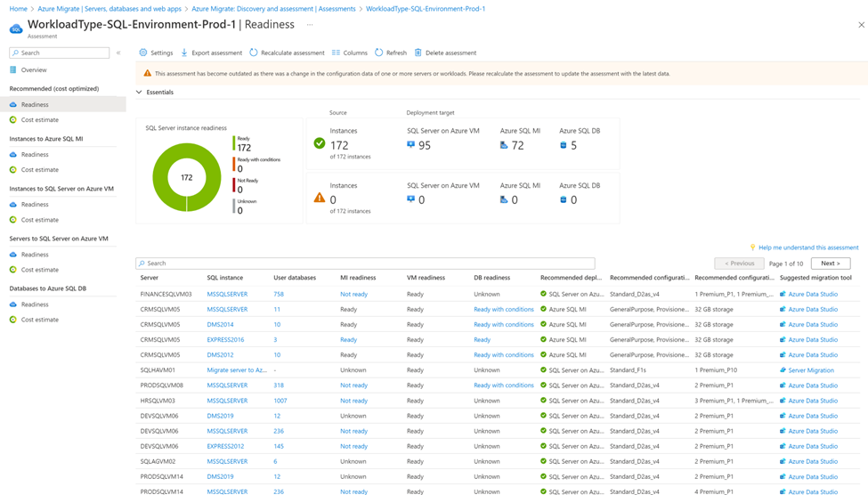Open the EXPRESS2012 SQL instance
Screen dimensions: 868x495
[x=225, y=446]
